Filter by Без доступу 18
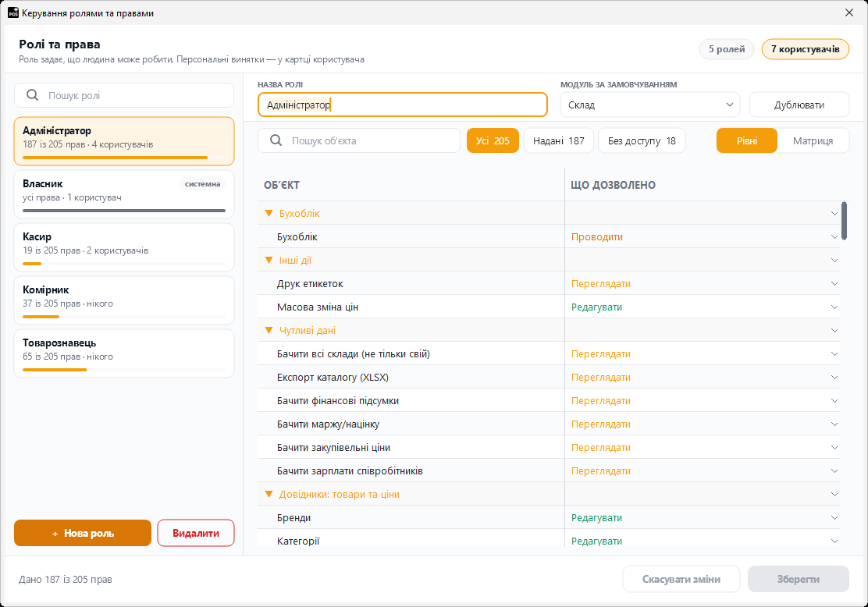 pyautogui.click(x=642, y=140)
